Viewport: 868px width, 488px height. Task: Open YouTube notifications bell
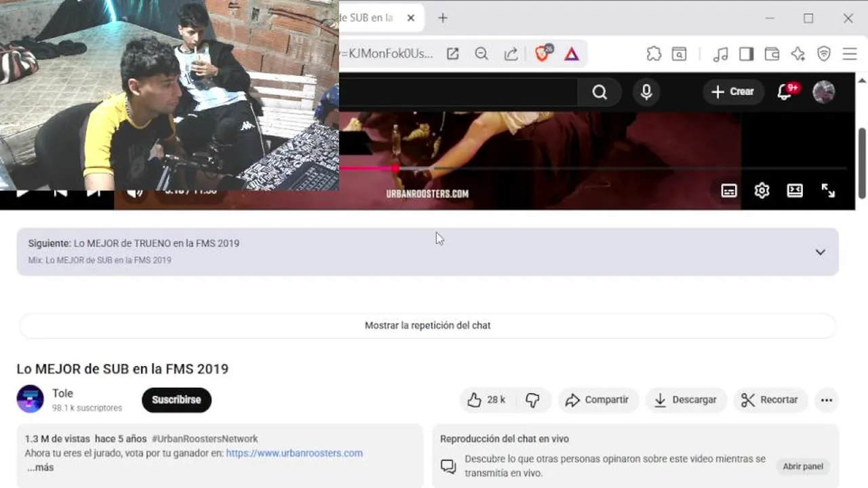click(x=785, y=91)
